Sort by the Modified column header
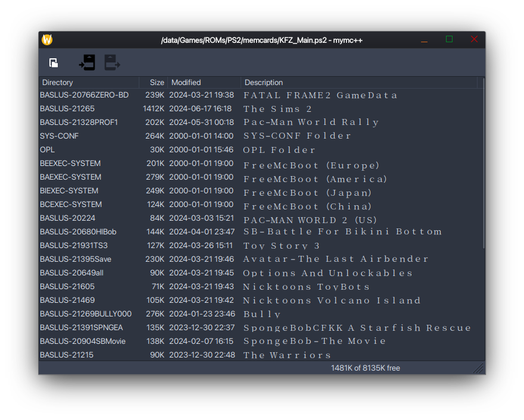This screenshot has width=524, height=420. (204, 83)
